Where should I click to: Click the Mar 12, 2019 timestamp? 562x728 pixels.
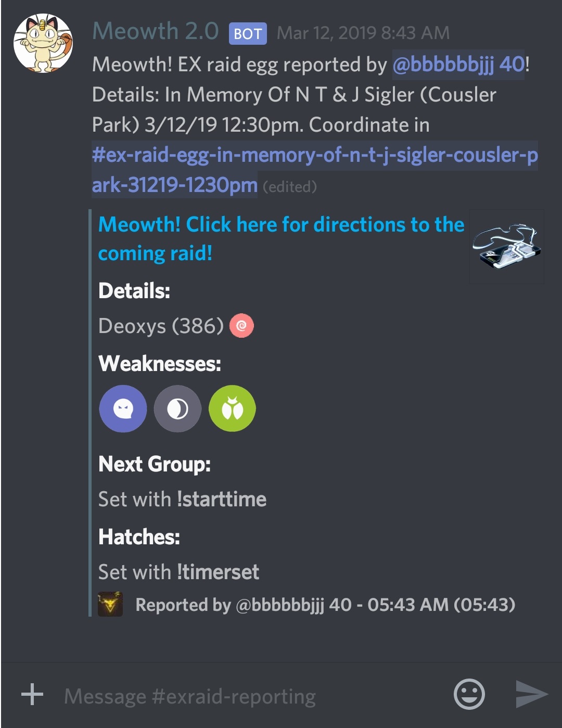[x=363, y=32]
